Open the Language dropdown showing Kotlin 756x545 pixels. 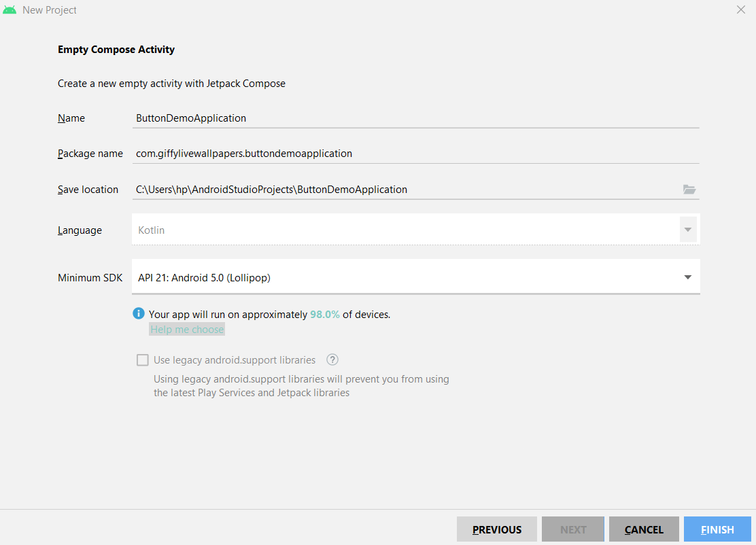coord(415,230)
